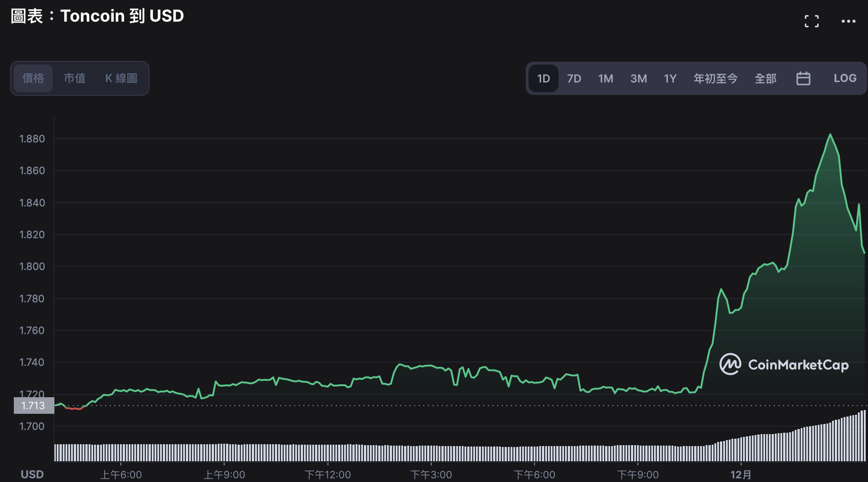Click the price peak near 1.880

(830, 135)
